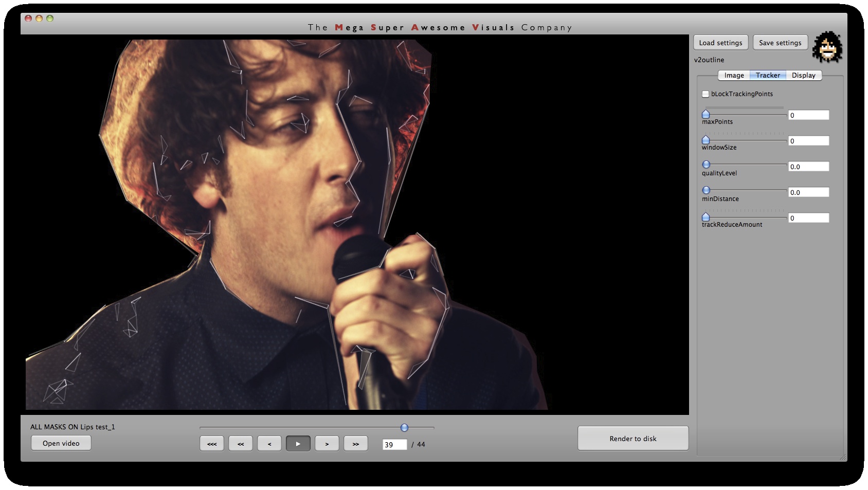Image resolution: width=868 pixels, height=490 pixels.
Task: Click the 'v2outline' settings name text
Action: pyautogui.click(x=709, y=60)
